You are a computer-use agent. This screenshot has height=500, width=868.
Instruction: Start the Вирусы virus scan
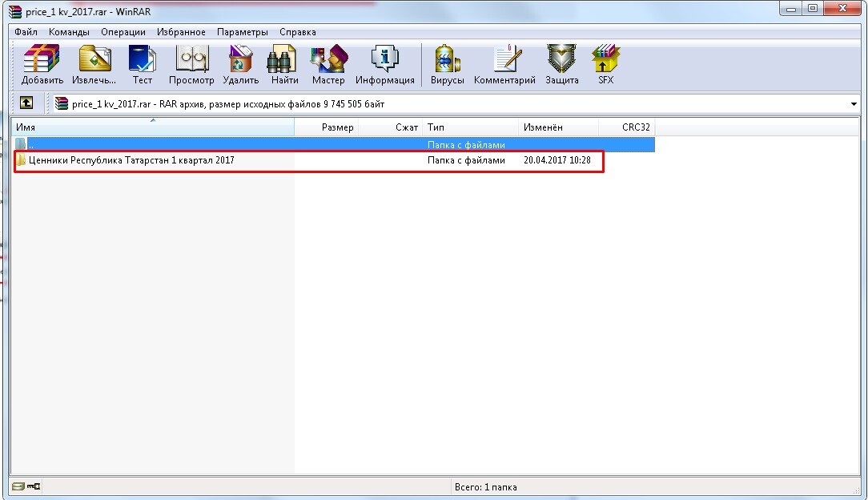click(448, 64)
